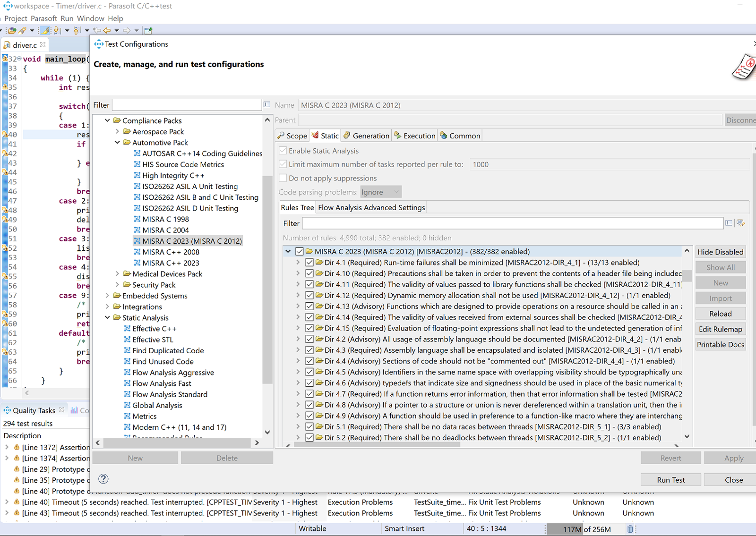Open Flow Analysis Advanced Settings tab
This screenshot has width=756, height=536.
click(x=371, y=207)
